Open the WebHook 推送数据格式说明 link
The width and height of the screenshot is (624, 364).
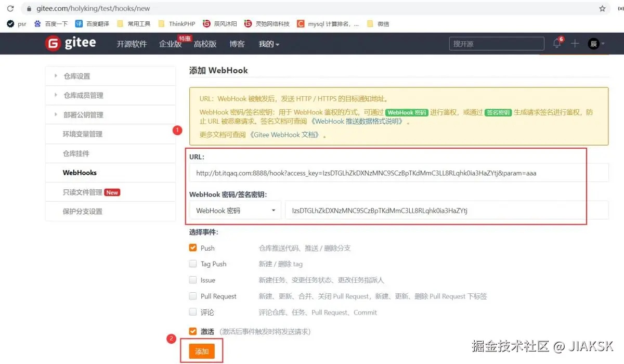[x=358, y=121]
